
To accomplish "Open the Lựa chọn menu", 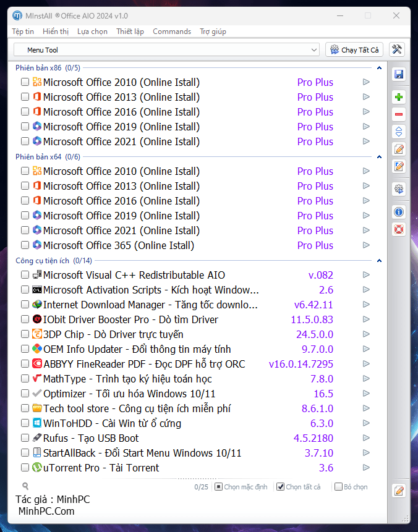I will pyautogui.click(x=92, y=32).
